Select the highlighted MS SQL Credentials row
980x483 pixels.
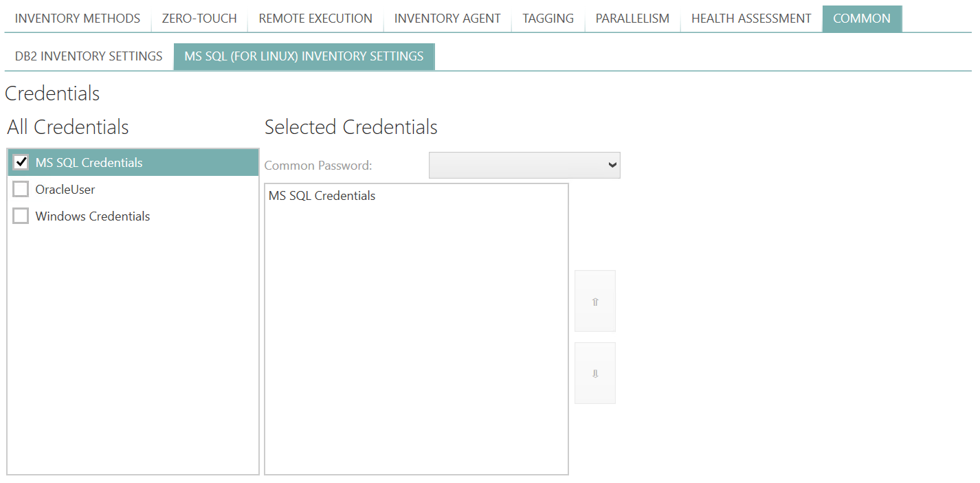88,162
